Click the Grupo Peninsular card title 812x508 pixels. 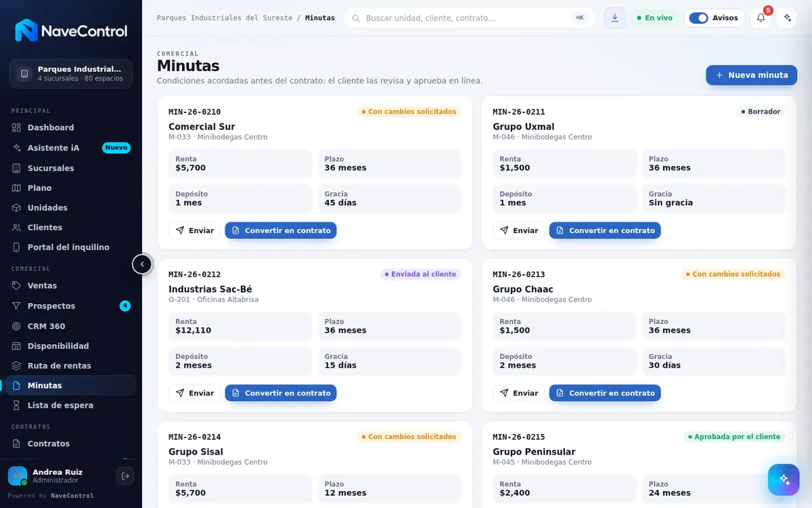point(534,452)
